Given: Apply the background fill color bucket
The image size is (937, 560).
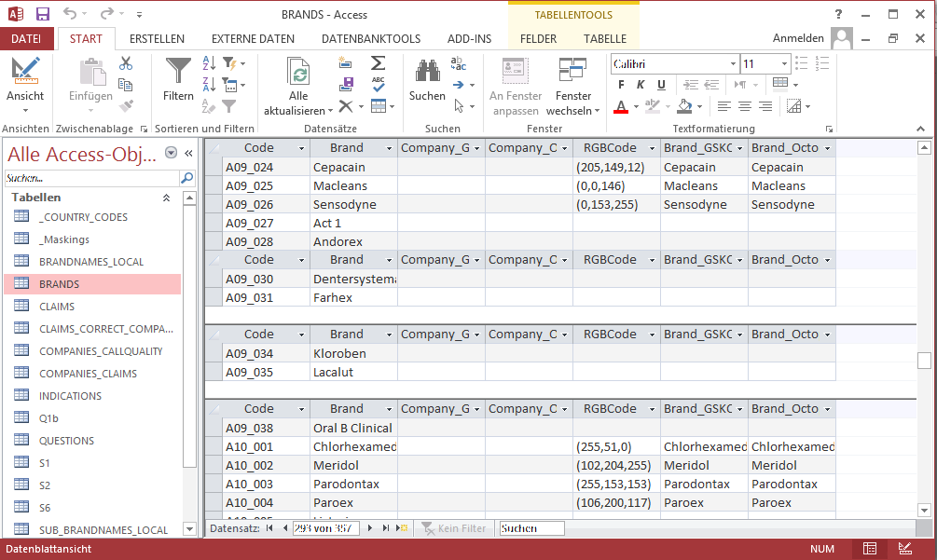Looking at the screenshot, I should point(684,107).
